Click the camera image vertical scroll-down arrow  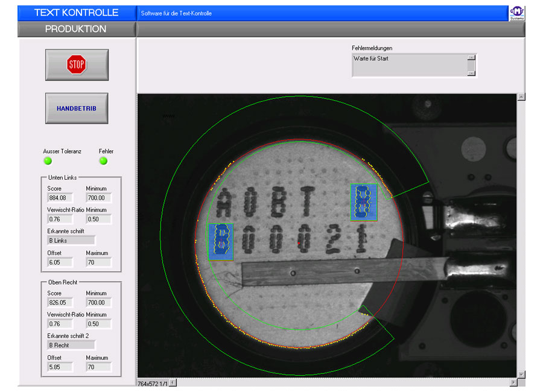click(x=521, y=374)
